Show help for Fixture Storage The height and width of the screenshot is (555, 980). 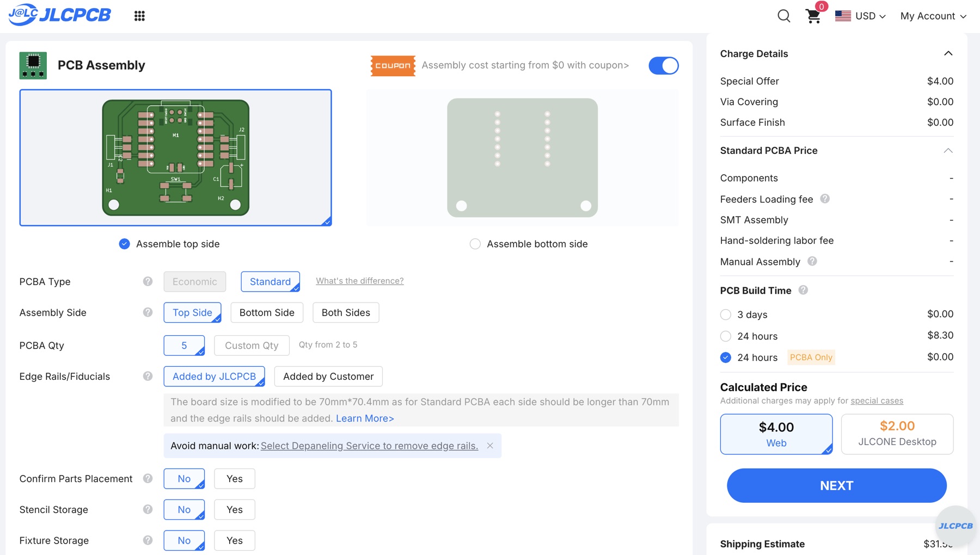pyautogui.click(x=148, y=540)
